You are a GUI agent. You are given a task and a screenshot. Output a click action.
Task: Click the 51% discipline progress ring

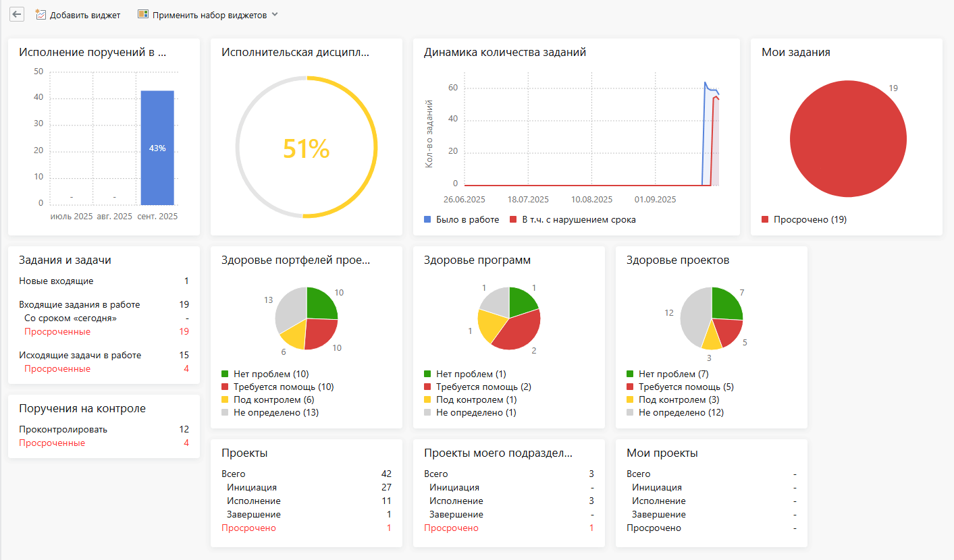click(x=376, y=147)
